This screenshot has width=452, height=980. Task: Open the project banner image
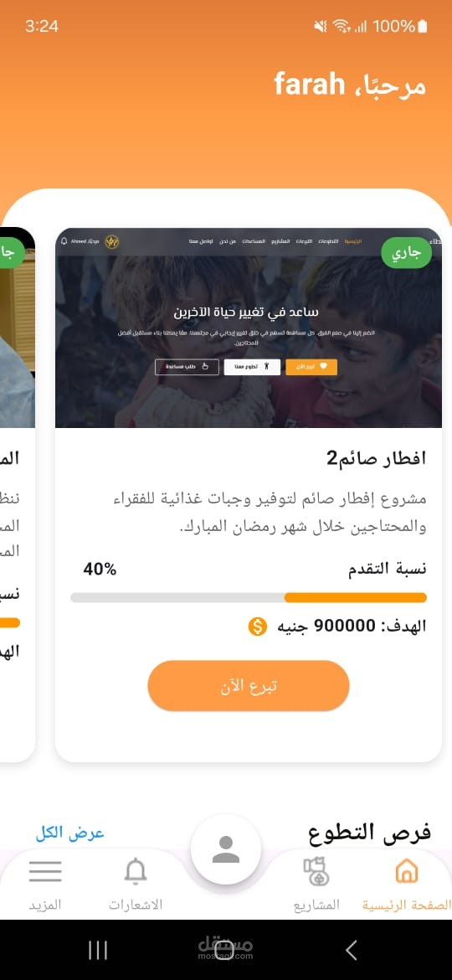(249, 328)
